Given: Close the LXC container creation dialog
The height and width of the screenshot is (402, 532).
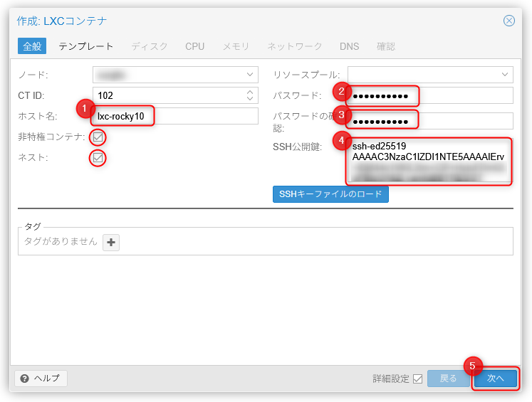Looking at the screenshot, I should tap(508, 21).
